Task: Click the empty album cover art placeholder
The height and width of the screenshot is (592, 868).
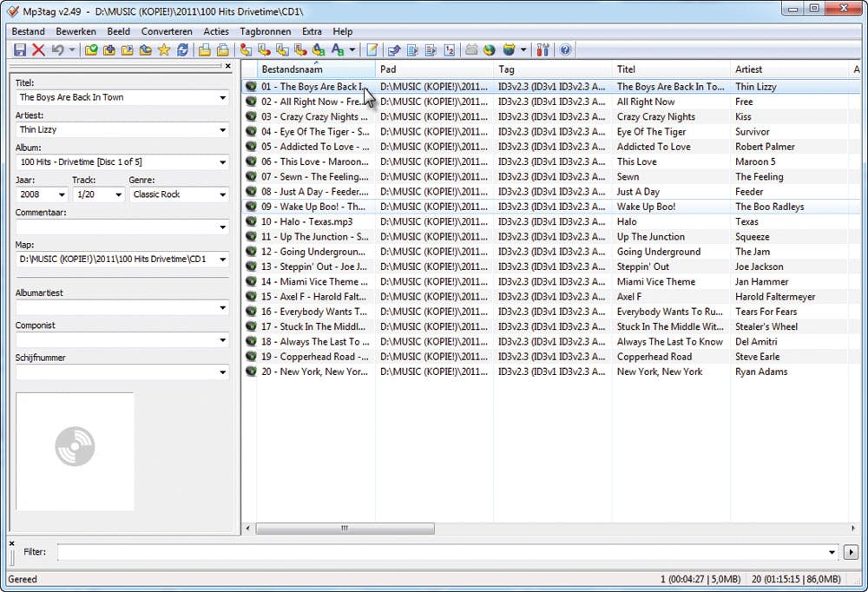Action: pyautogui.click(x=75, y=451)
